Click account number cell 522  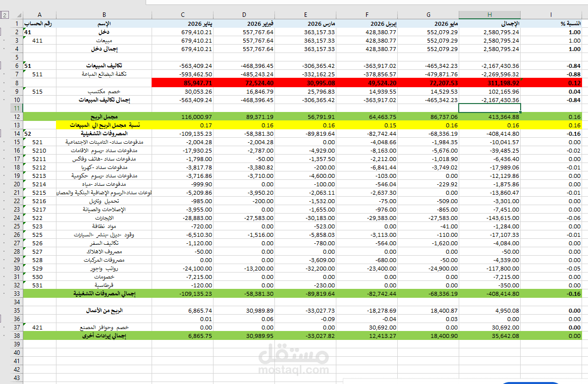coord(40,218)
